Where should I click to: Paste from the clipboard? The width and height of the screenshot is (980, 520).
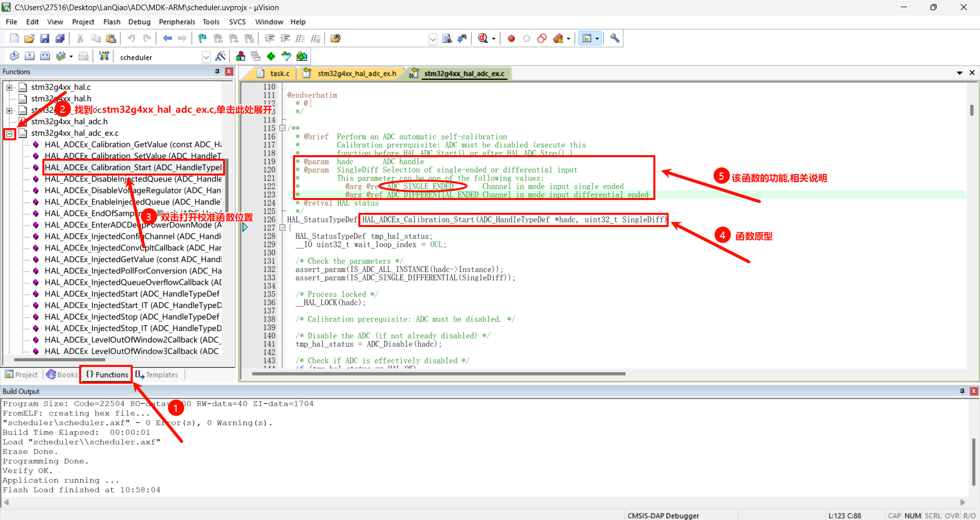point(111,38)
